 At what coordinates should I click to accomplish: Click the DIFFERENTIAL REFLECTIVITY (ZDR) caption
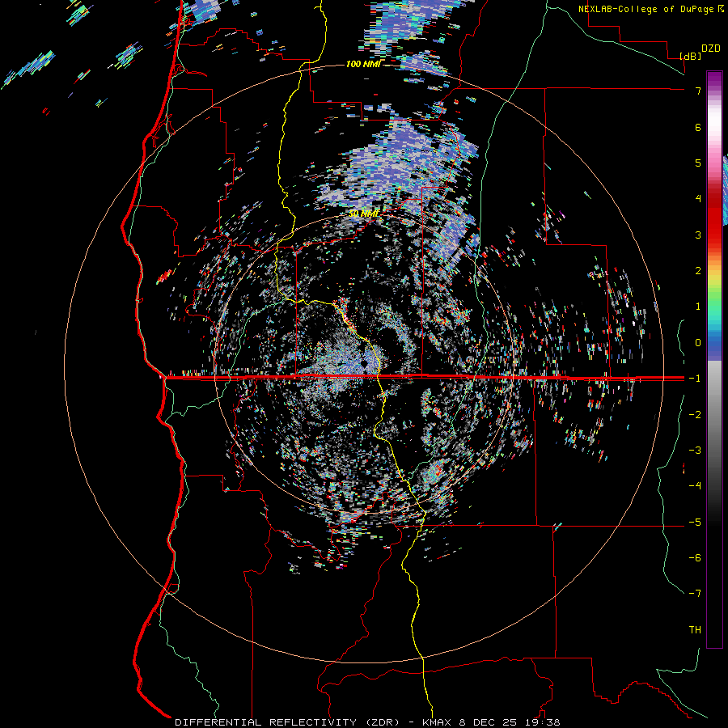(x=287, y=722)
